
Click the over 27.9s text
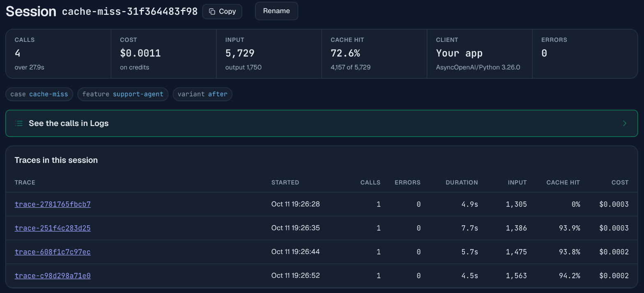30,67
